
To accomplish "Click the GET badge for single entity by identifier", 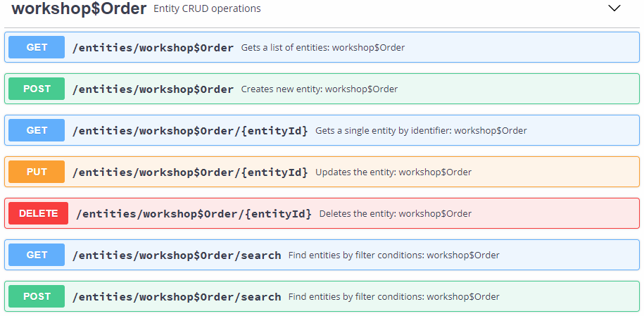I will click(37, 131).
